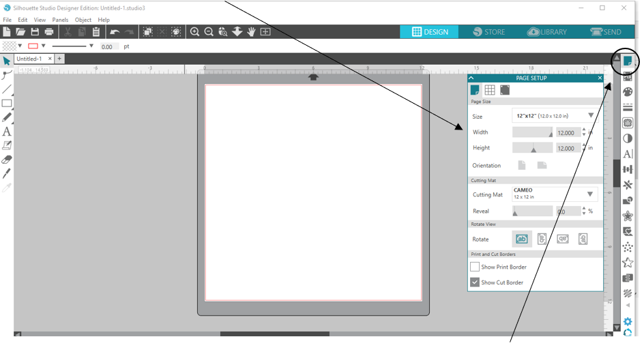Click the Open file folder icon

(x=20, y=31)
